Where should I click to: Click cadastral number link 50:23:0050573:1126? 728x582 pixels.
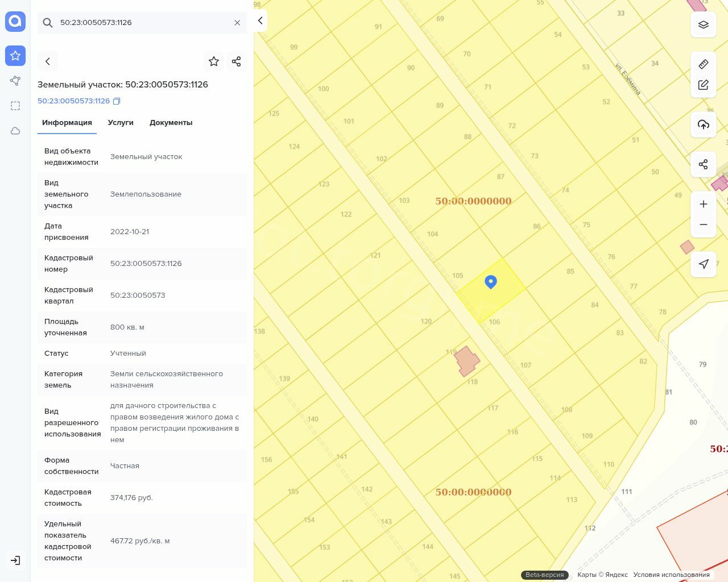pyautogui.click(x=73, y=101)
